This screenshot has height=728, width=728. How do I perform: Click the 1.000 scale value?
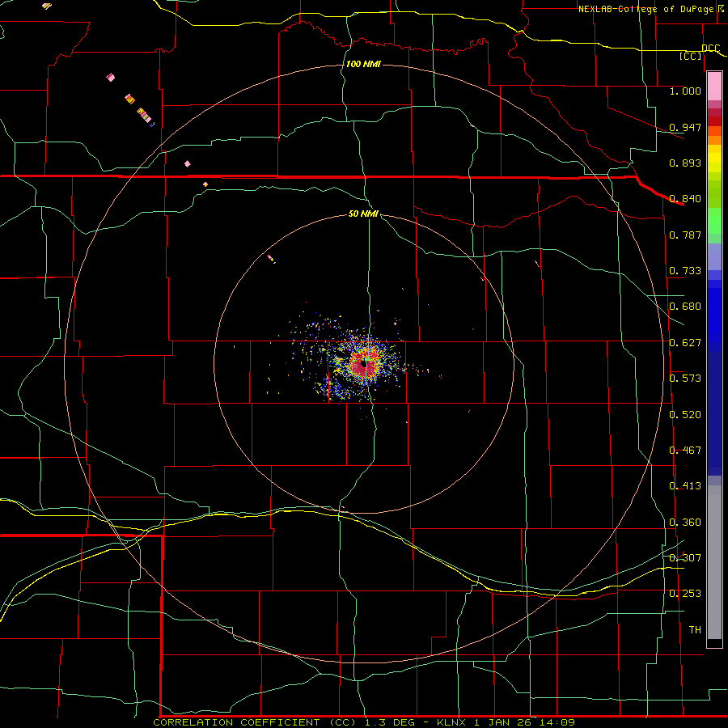point(685,91)
